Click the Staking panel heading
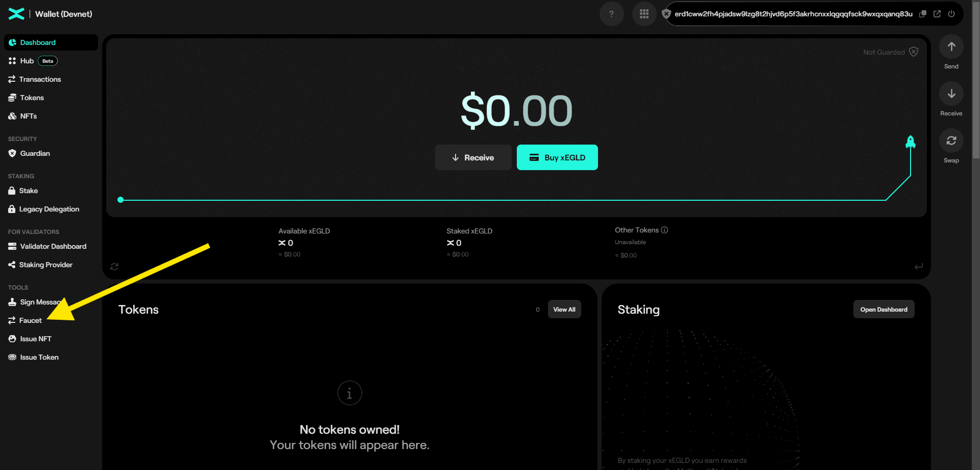The width and height of the screenshot is (980, 470). 638,310
